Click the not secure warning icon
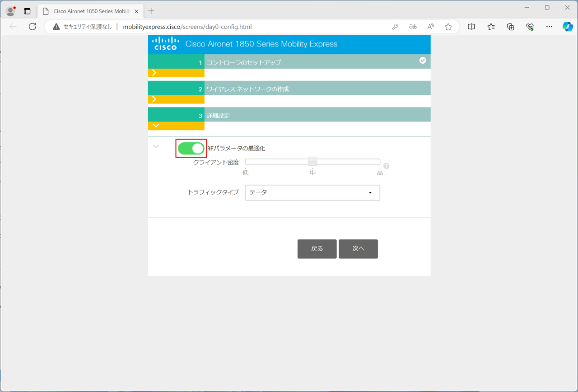Viewport: 578px width, 392px height. pyautogui.click(x=56, y=27)
